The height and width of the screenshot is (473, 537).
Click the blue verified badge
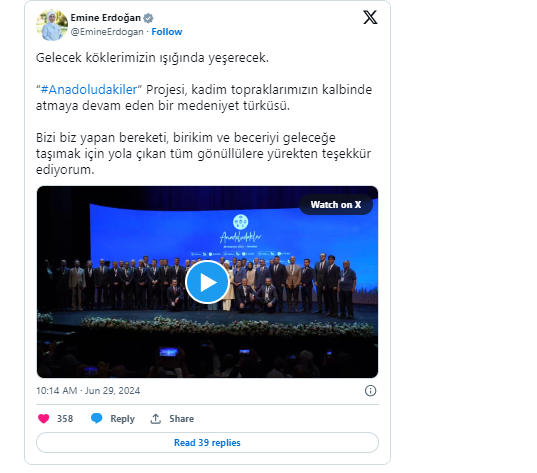[x=148, y=18]
